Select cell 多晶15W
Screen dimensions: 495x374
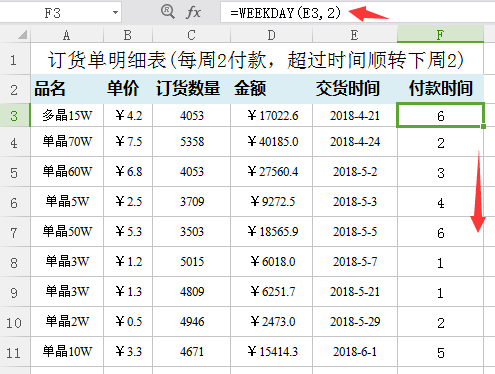pyautogui.click(x=67, y=115)
